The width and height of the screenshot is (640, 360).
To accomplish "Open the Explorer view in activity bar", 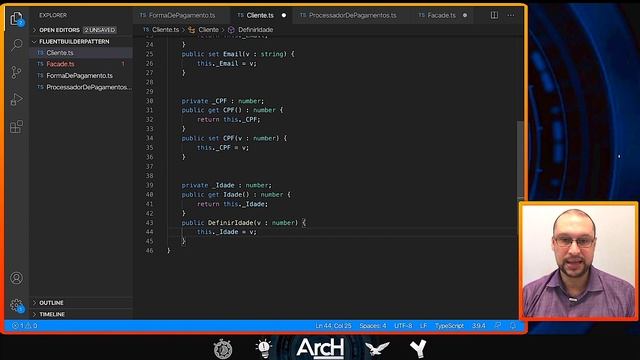I will (x=16, y=19).
